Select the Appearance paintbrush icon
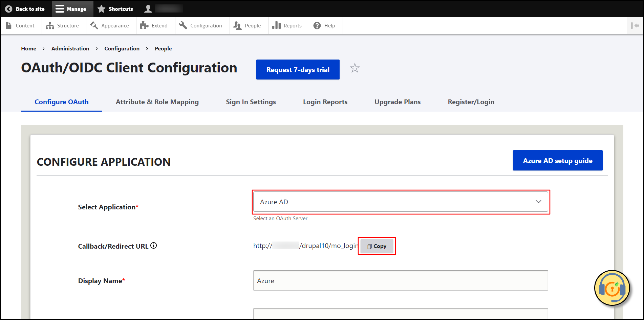The width and height of the screenshot is (644, 320). (x=94, y=25)
